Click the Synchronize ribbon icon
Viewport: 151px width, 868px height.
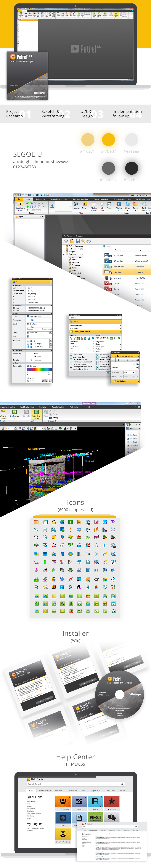[x=14, y=412]
